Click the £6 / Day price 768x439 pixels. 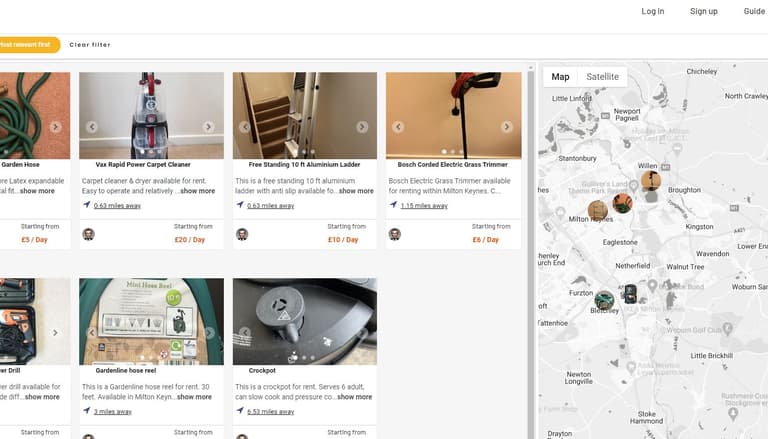point(485,240)
